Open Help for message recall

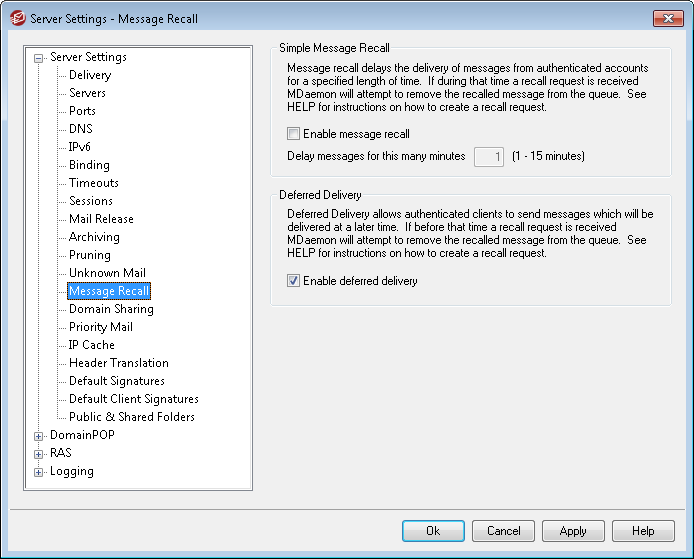(643, 531)
